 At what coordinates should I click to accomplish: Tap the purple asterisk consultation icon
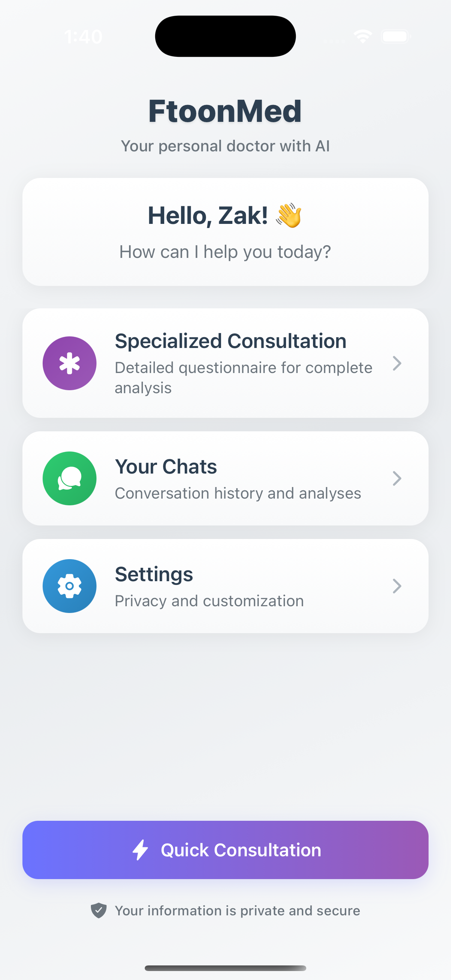point(69,363)
